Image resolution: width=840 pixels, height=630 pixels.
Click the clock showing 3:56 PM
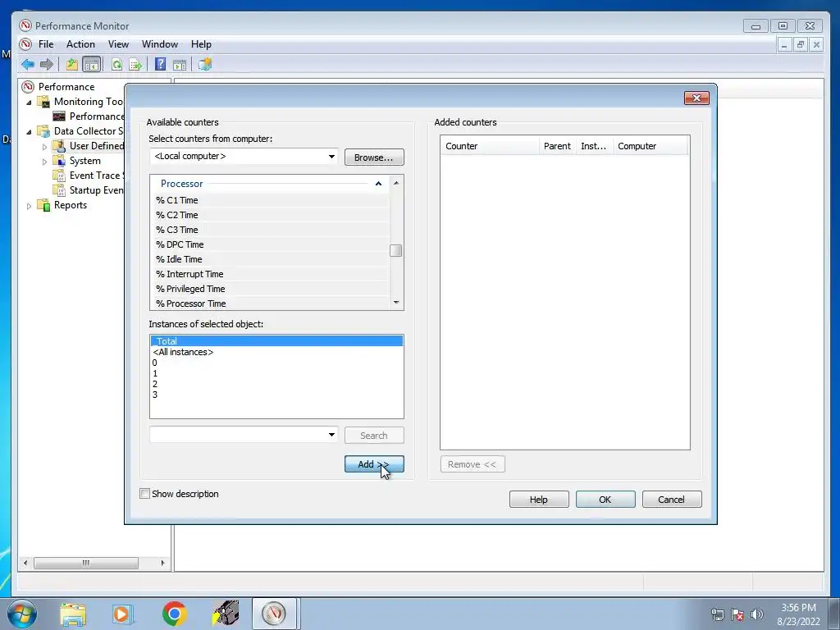pyautogui.click(x=798, y=608)
